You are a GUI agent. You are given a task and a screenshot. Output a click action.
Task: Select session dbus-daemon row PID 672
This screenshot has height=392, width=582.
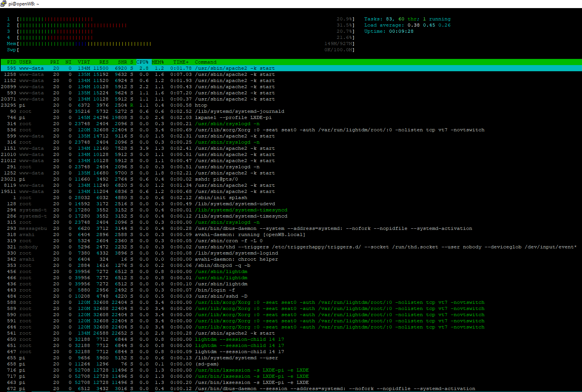click(291, 389)
